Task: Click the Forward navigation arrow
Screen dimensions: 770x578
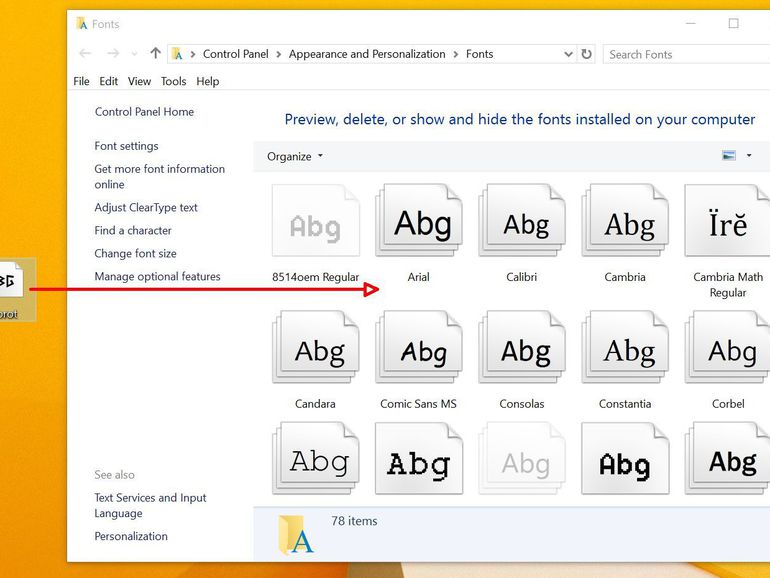Action: 113,54
